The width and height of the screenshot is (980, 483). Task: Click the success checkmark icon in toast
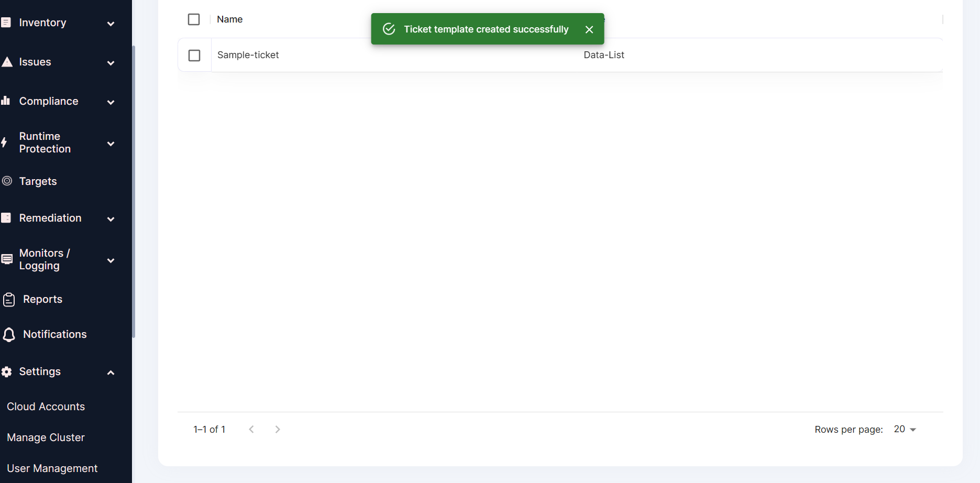point(389,29)
